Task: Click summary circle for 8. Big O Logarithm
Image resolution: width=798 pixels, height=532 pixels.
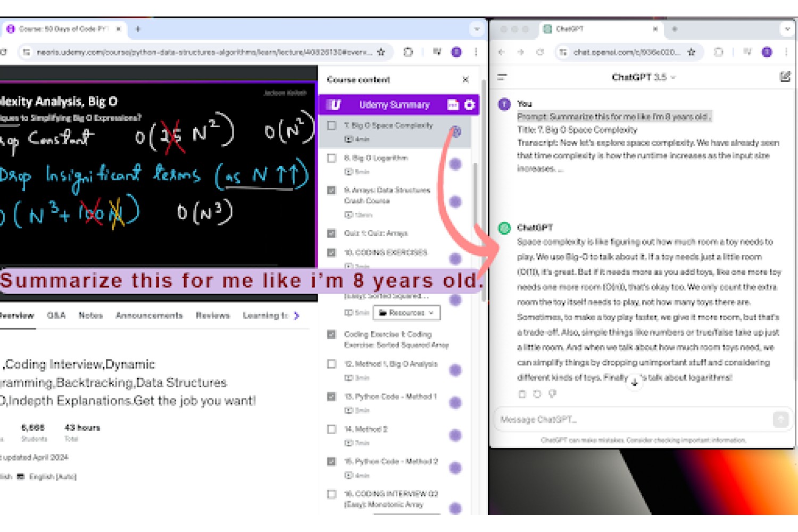Action: (x=455, y=164)
